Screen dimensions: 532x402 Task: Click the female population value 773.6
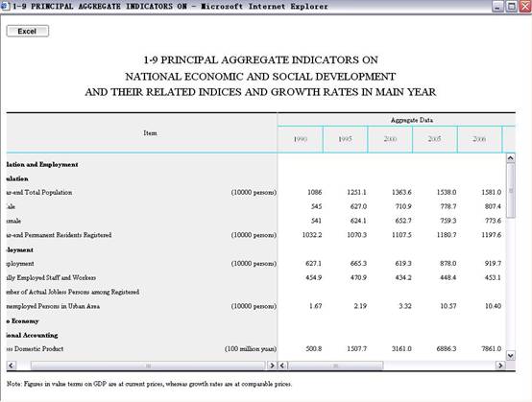(493, 221)
